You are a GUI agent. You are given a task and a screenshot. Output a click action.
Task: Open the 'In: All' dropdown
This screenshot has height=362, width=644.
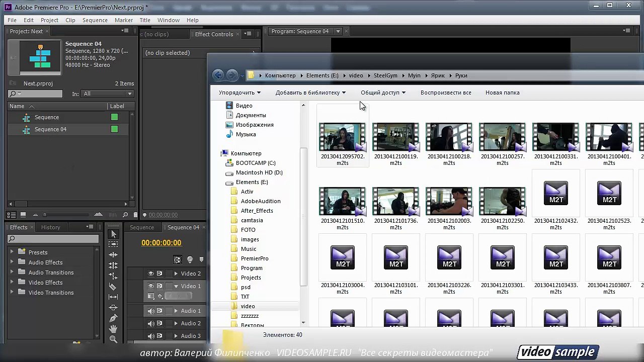[x=108, y=94]
